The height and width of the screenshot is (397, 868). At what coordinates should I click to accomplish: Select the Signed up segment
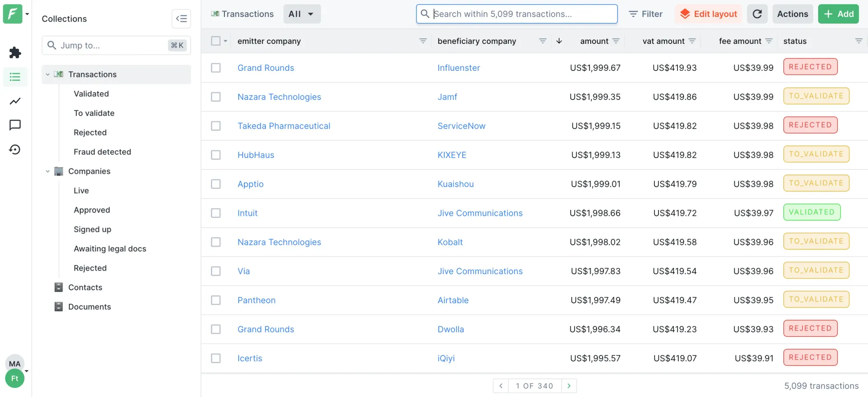pos(92,229)
